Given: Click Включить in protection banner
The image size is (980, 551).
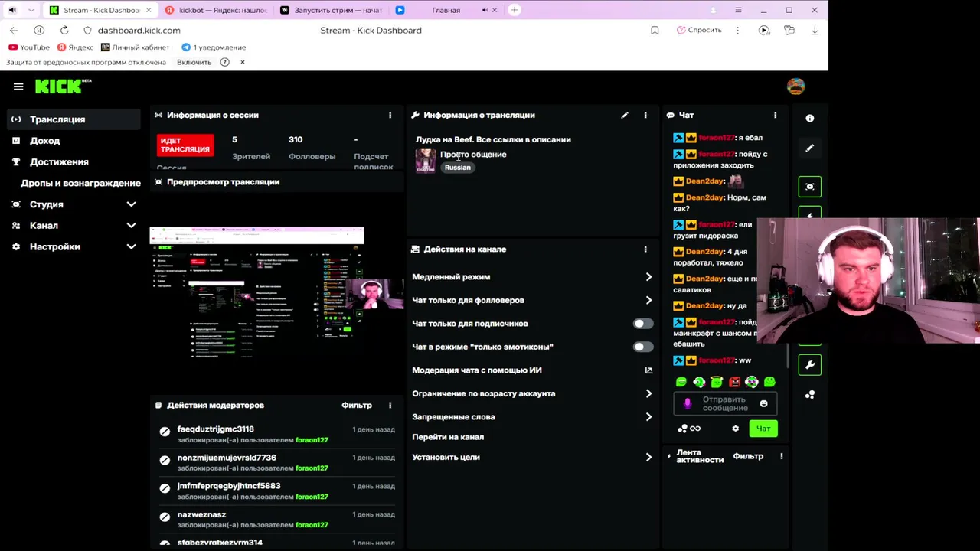Looking at the screenshot, I should point(194,62).
